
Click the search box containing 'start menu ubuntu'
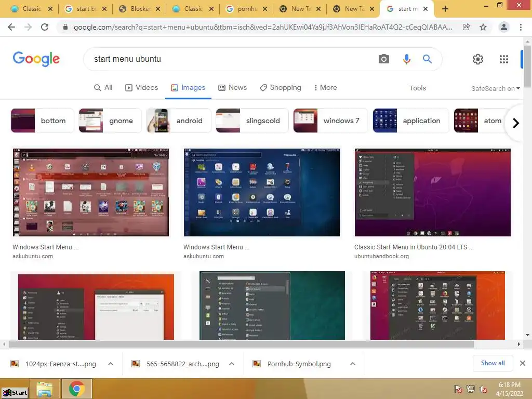pos(231,59)
